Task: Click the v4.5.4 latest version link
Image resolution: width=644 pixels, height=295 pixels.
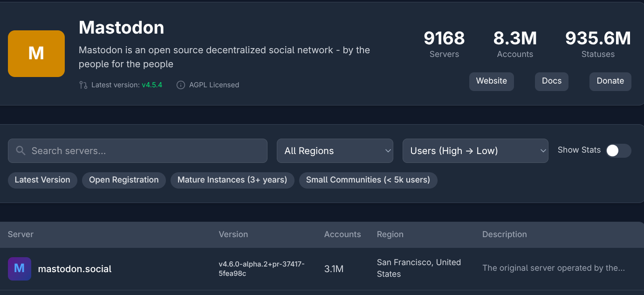Action: tap(152, 85)
